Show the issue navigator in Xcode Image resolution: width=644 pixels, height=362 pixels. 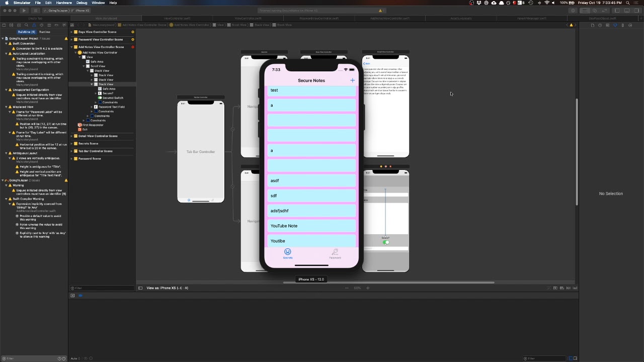pyautogui.click(x=34, y=25)
